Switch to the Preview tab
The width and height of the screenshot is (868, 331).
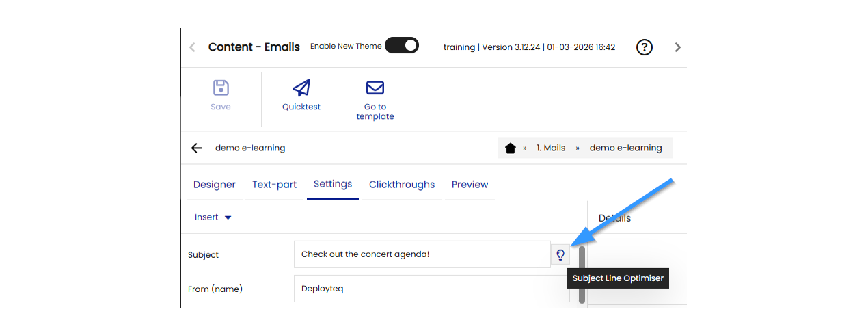pos(470,185)
